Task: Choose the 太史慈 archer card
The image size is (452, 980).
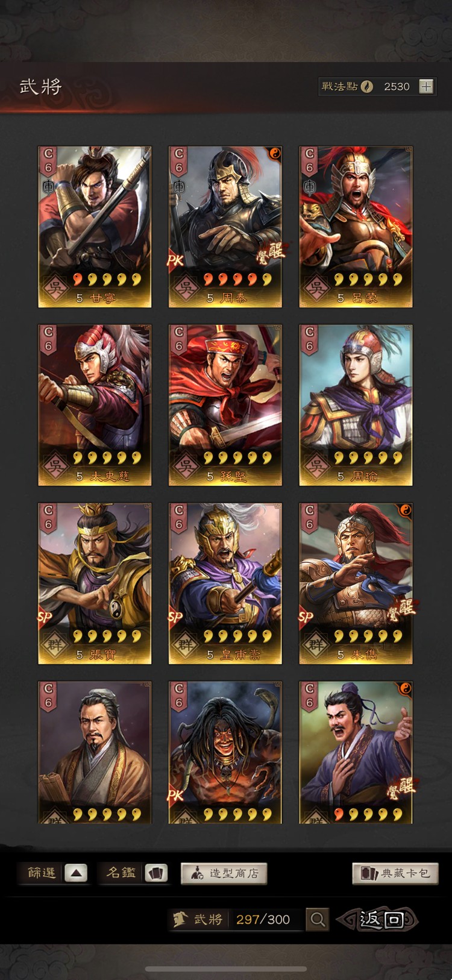Action: click(95, 405)
